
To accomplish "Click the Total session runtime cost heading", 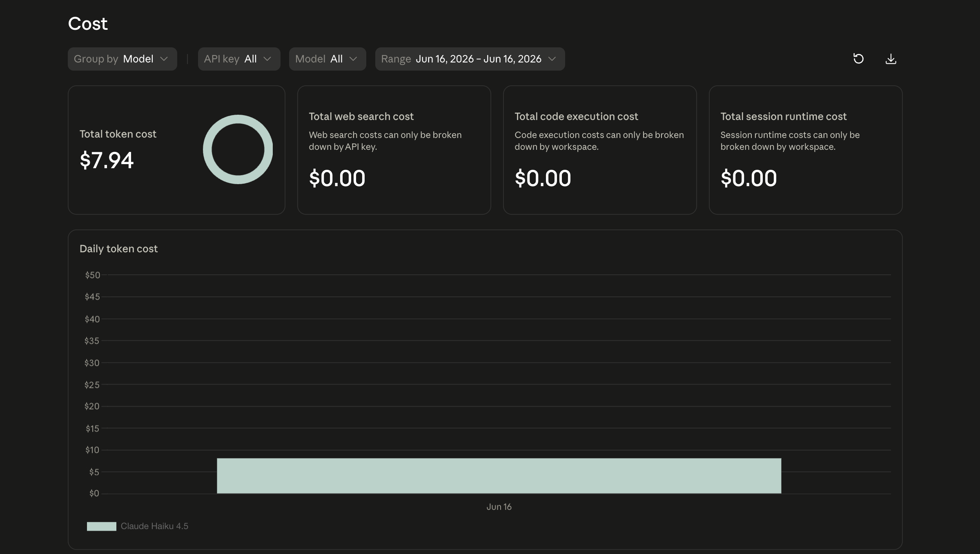I will click(784, 116).
